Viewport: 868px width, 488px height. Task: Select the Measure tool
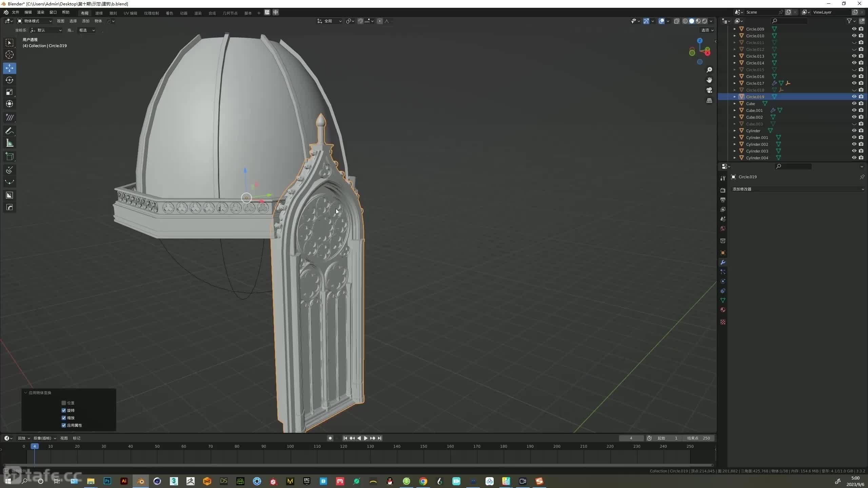click(x=9, y=143)
